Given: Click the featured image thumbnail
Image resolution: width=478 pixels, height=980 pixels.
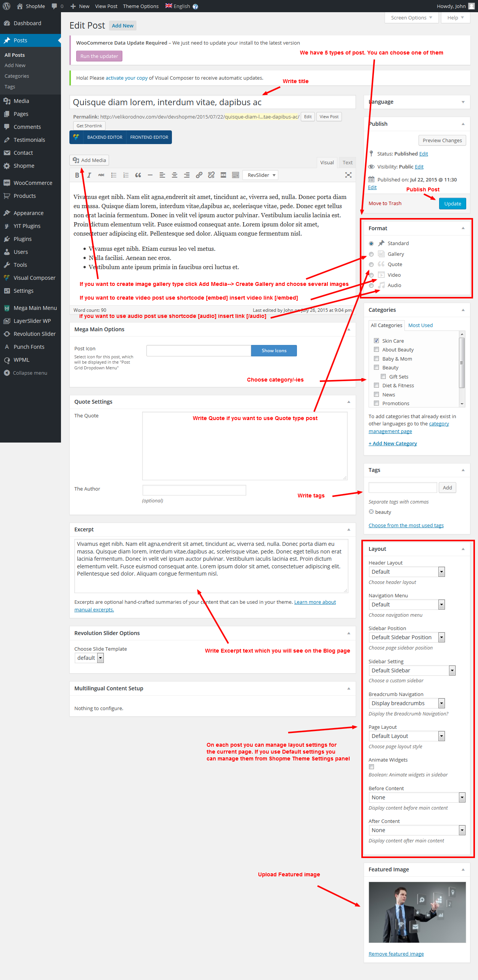Looking at the screenshot, I should pyautogui.click(x=417, y=912).
